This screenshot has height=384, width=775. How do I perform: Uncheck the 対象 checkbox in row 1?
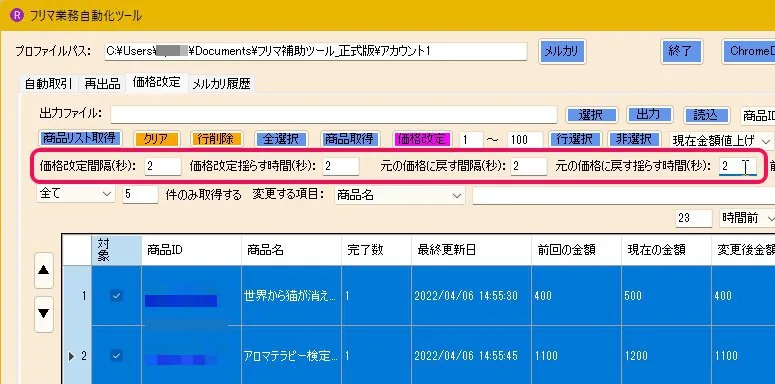click(117, 296)
